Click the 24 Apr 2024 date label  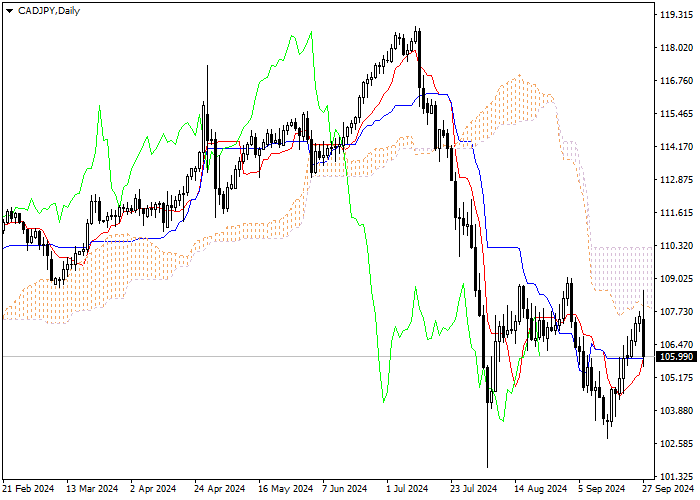[220, 489]
